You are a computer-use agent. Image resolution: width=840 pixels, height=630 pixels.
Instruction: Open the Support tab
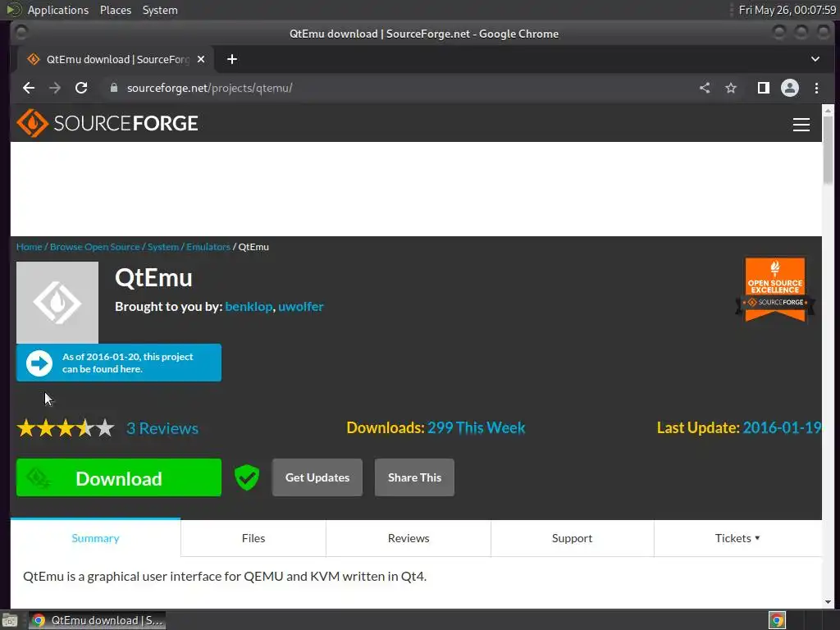(572, 538)
